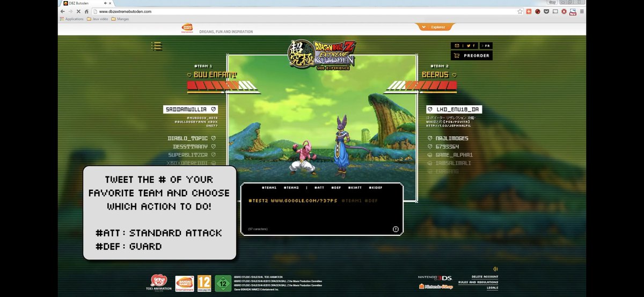Share via the Facebook f icon
This screenshot has width=644, height=297.
point(474,46)
